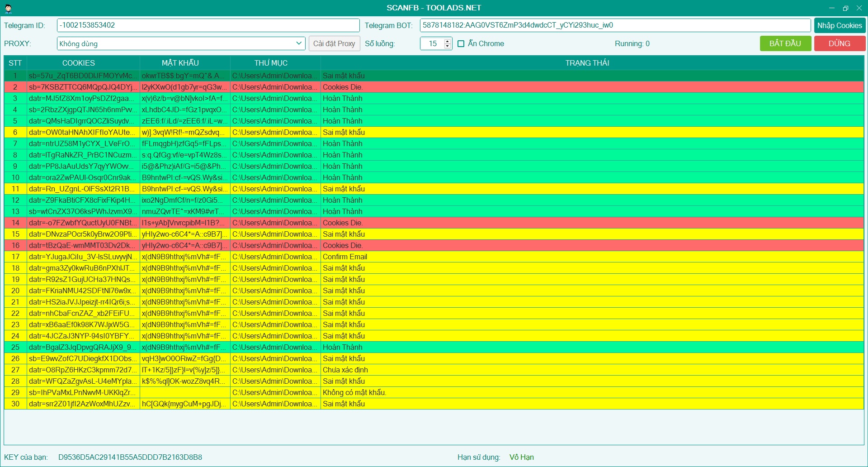The height and width of the screenshot is (467, 868).
Task: Click the BẮT ĐẦU start button
Action: [785, 43]
